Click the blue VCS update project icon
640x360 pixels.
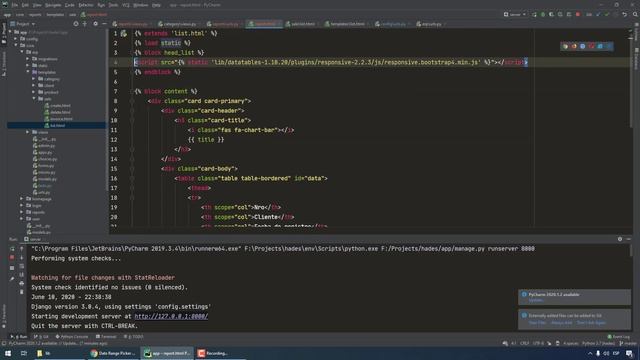(598, 14)
